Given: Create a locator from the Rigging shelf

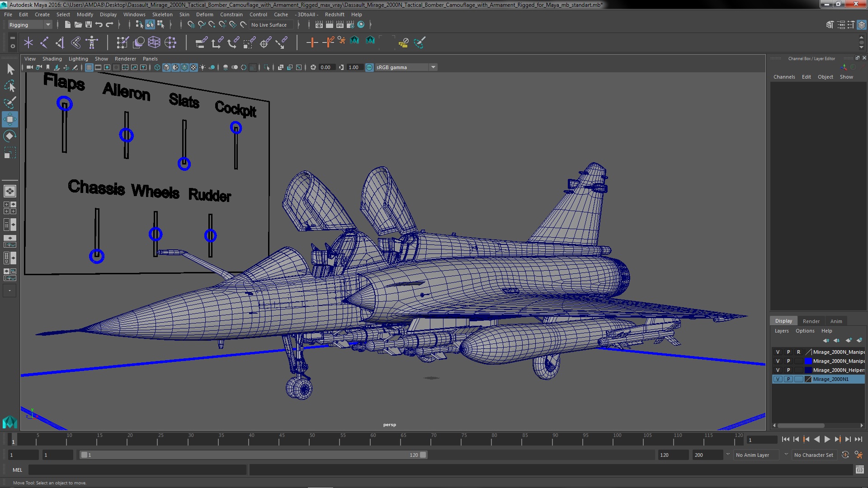Looking at the screenshot, I should pos(28,43).
